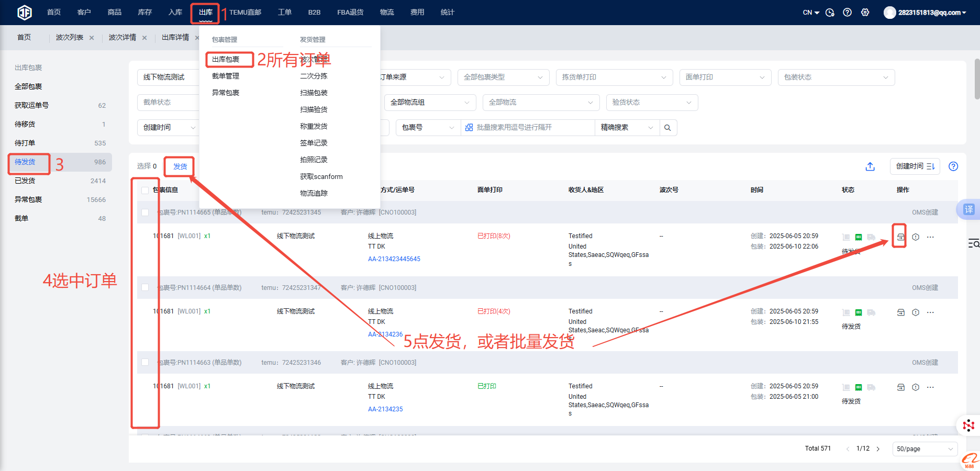This screenshot has width=980, height=471.
Task: Click the export upload icon above the table
Action: 870,166
